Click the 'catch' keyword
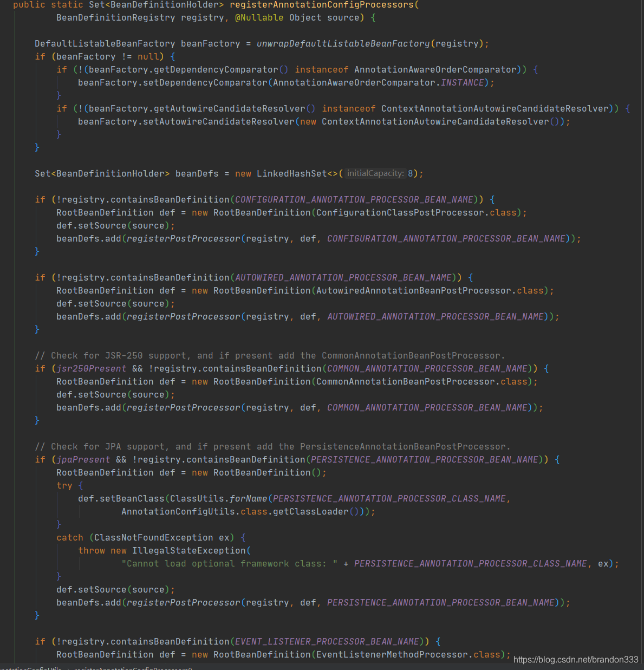Viewport: 644px width, 670px height. click(x=70, y=538)
